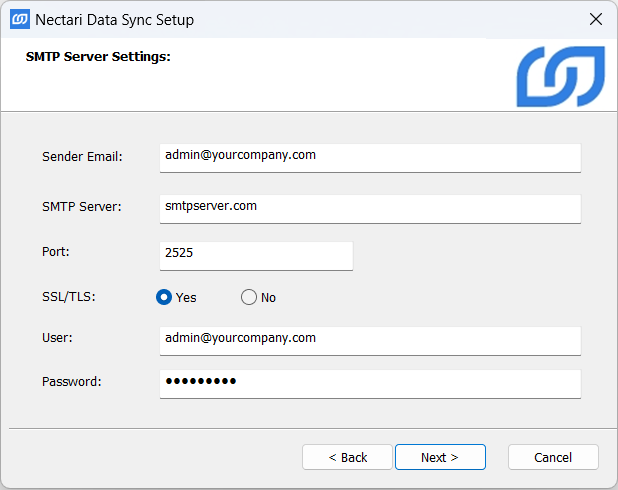
Task: Proceed by pressing Next >
Action: click(440, 457)
